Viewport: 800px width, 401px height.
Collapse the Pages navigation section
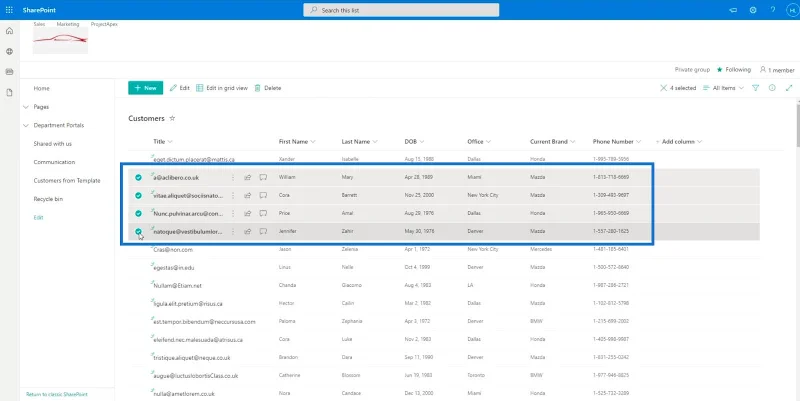pyautogui.click(x=26, y=107)
